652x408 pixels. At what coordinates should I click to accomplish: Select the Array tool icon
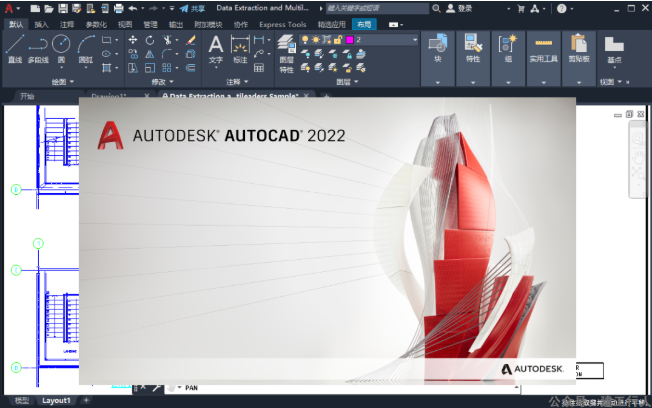tap(167, 67)
